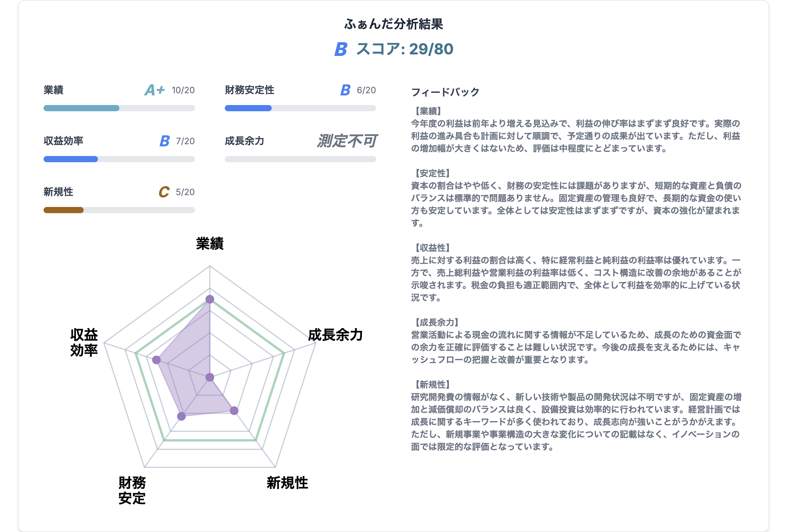Click the 【業績】 feedback heading

click(x=428, y=111)
